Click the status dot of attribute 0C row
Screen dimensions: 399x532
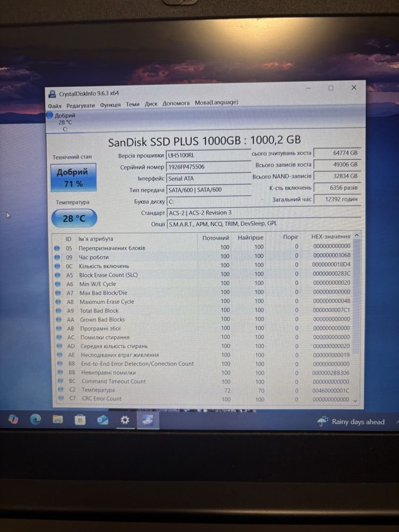coord(57,267)
